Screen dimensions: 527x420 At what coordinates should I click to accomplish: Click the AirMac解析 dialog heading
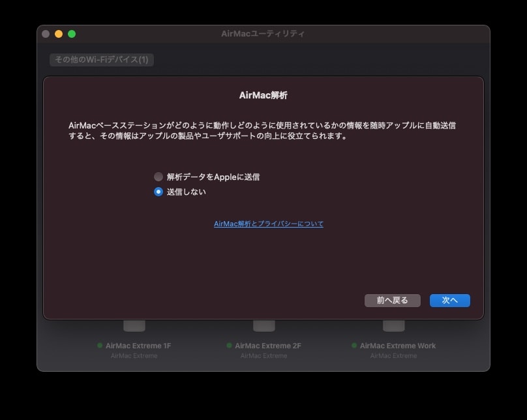[263, 95]
